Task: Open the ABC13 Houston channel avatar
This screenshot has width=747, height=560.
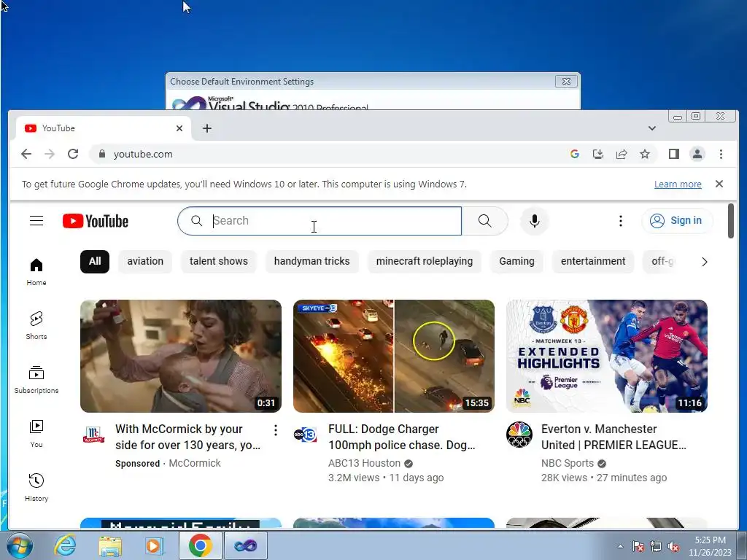Action: click(305, 435)
